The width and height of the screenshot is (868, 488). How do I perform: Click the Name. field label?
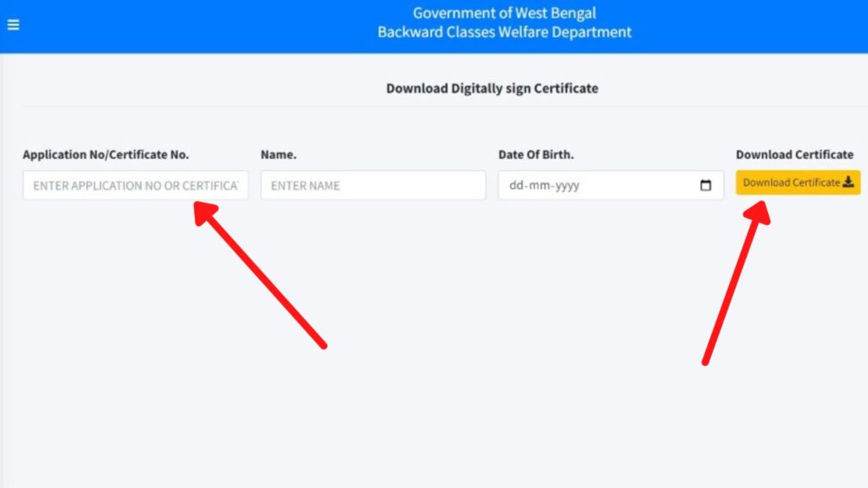click(x=278, y=154)
